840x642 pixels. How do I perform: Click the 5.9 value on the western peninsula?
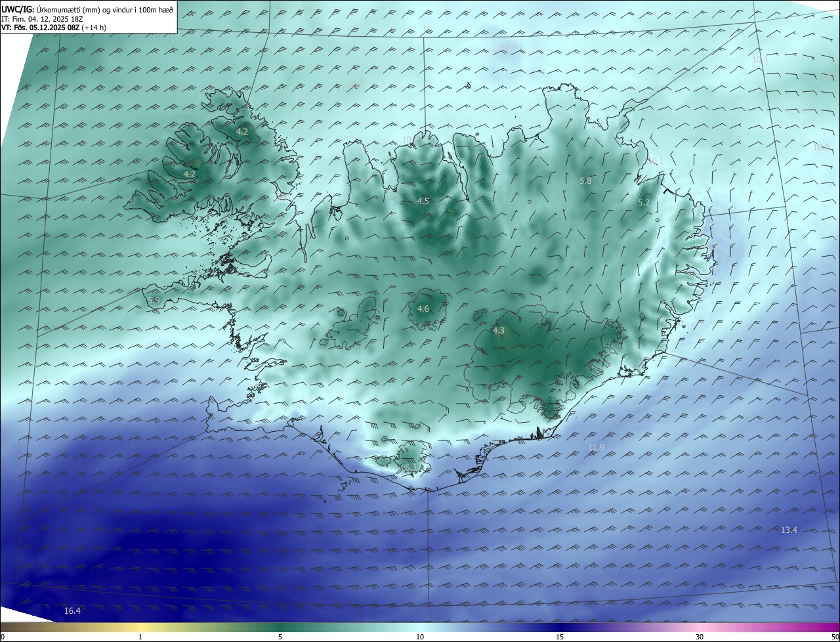click(154, 300)
